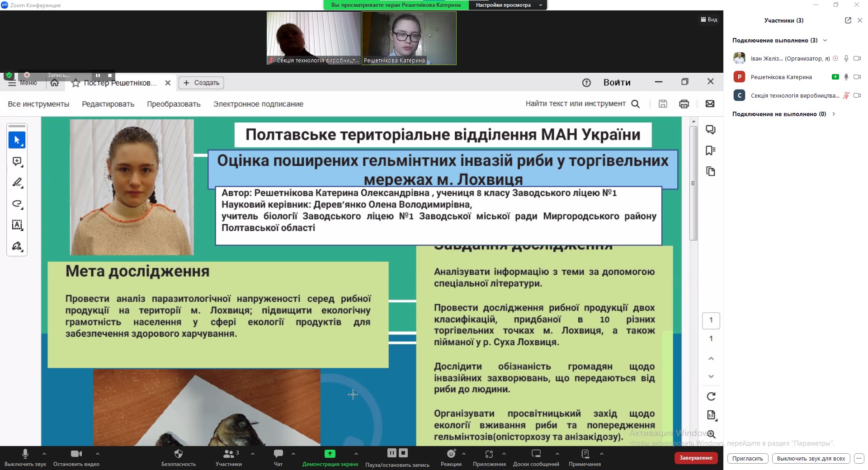Toggle microphone for Решетнікова Катерина
The image size is (868, 470).
(x=846, y=77)
